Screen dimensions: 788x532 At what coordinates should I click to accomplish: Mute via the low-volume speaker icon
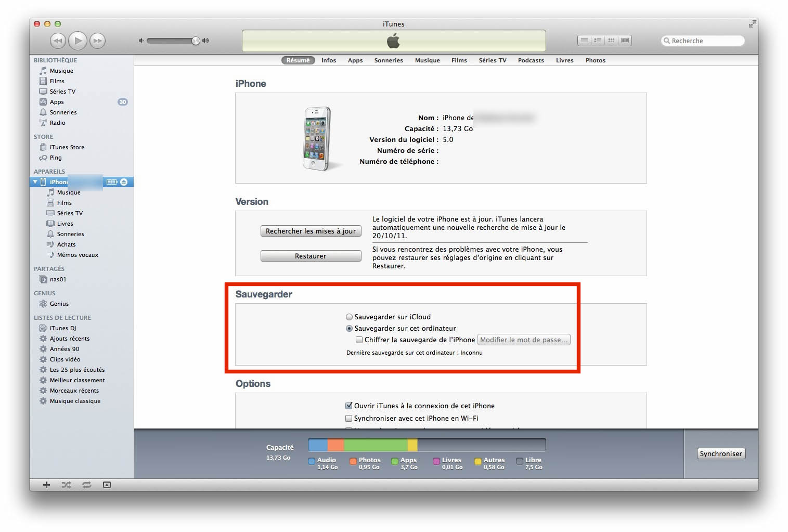[x=140, y=41]
